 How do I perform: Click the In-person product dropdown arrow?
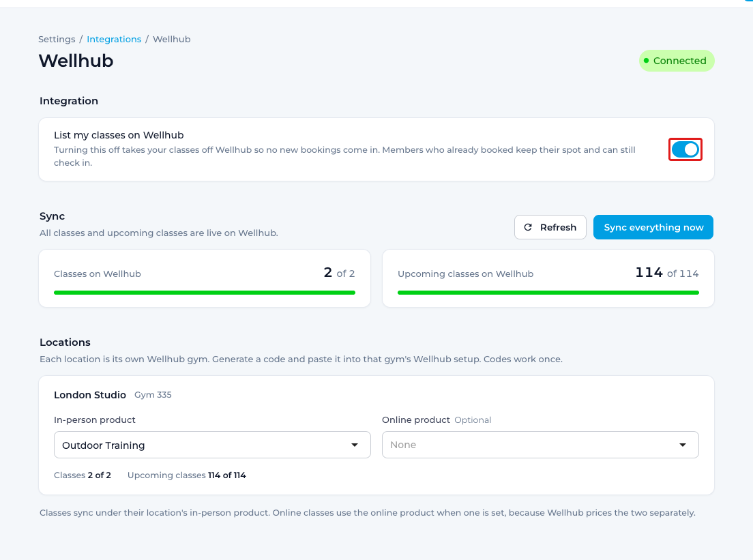point(355,445)
